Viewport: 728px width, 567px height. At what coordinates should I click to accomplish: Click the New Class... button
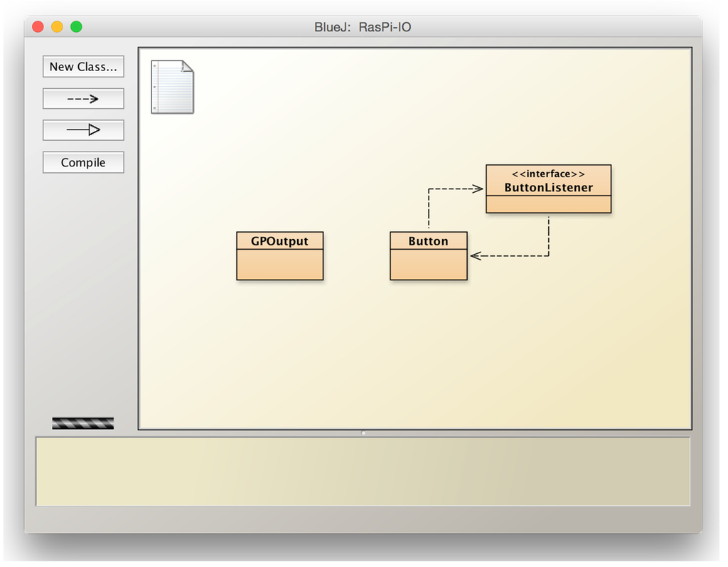[83, 67]
